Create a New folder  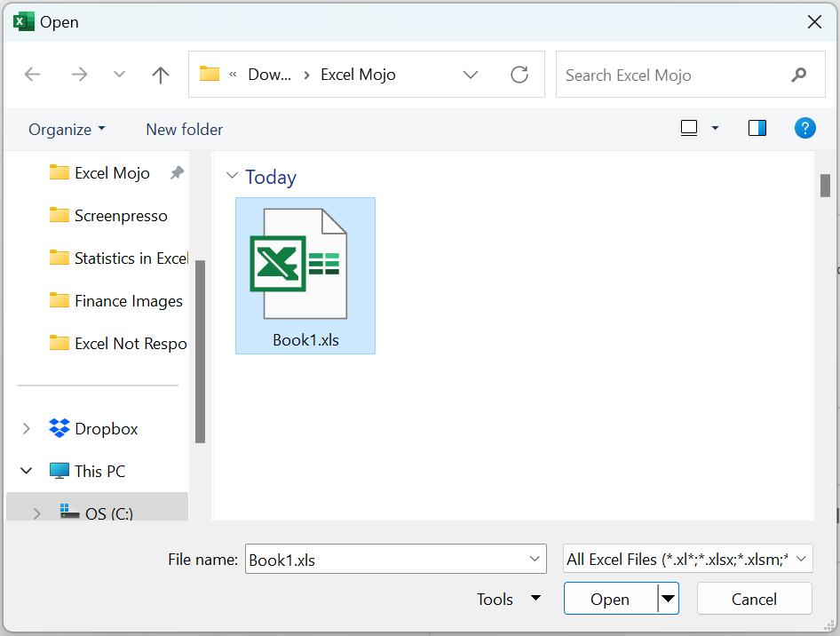(x=185, y=130)
